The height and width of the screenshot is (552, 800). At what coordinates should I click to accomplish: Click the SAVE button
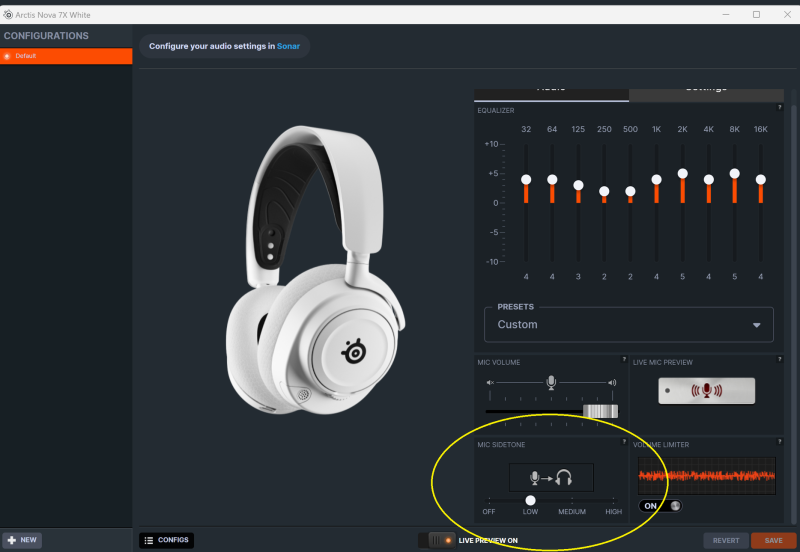tap(773, 541)
